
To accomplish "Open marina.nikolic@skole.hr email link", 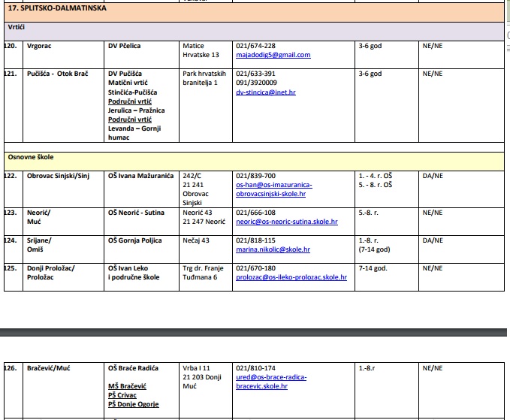I will [x=273, y=249].
